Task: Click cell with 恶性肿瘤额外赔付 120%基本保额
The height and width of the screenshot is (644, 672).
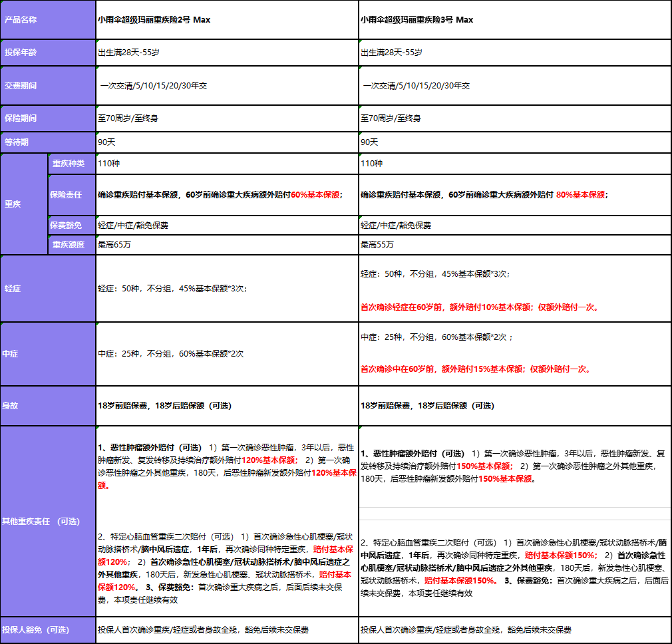Action: point(227,466)
